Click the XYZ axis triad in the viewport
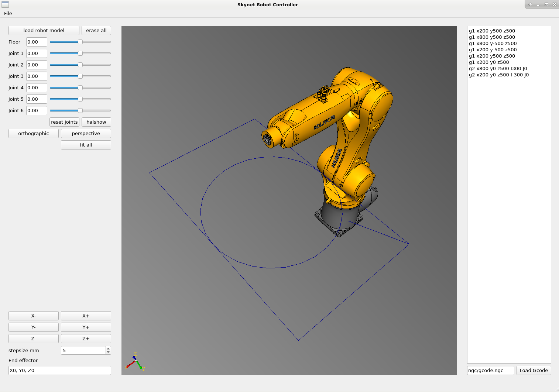The image size is (559, 392). (135, 362)
